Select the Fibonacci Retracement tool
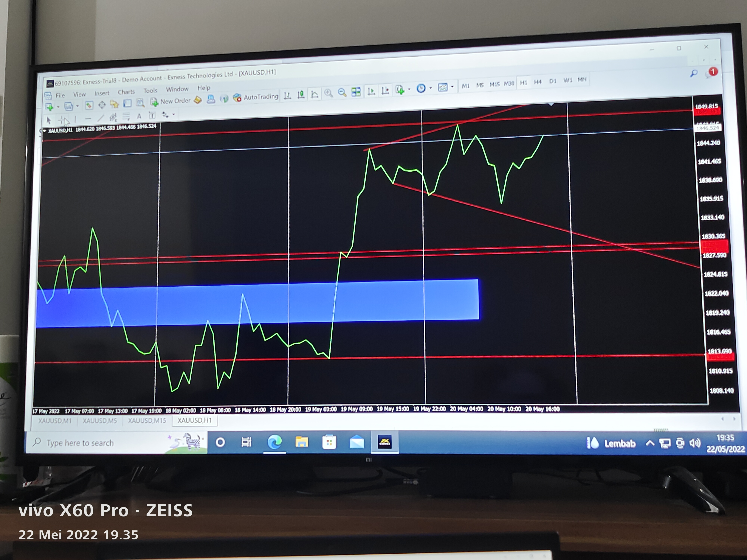The image size is (747, 560). click(126, 117)
